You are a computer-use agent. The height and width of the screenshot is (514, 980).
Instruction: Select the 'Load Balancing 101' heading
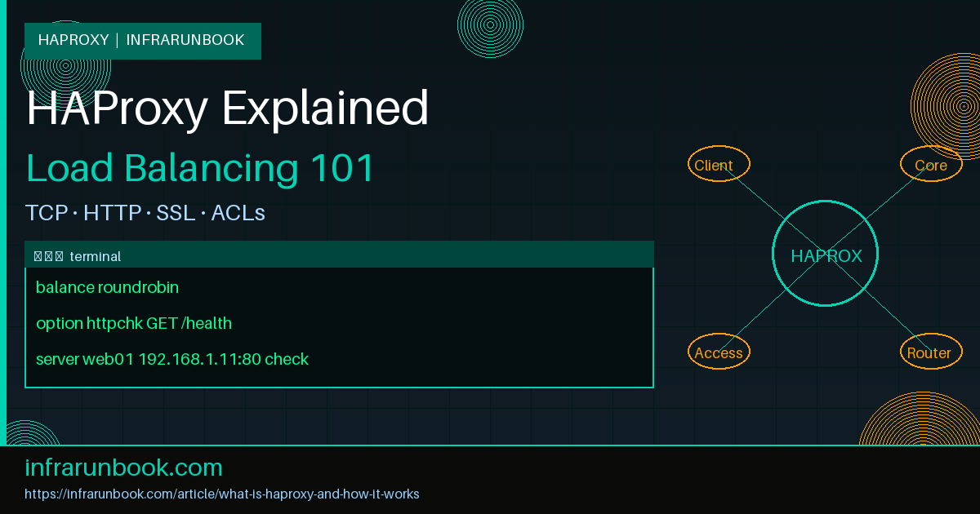[x=199, y=168]
